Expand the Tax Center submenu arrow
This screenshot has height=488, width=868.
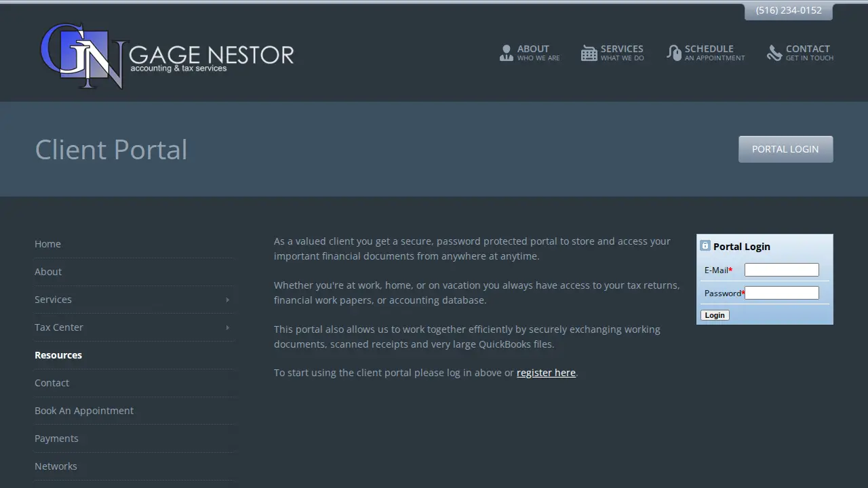227,327
